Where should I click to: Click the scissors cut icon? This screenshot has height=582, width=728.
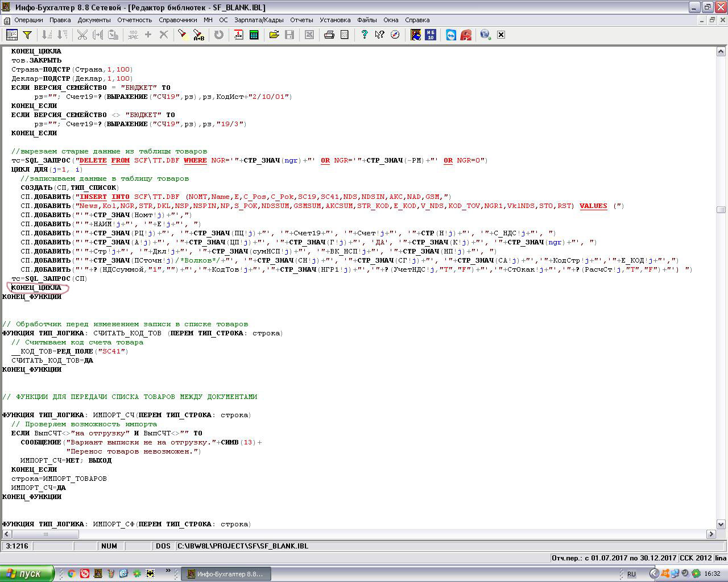point(82,35)
